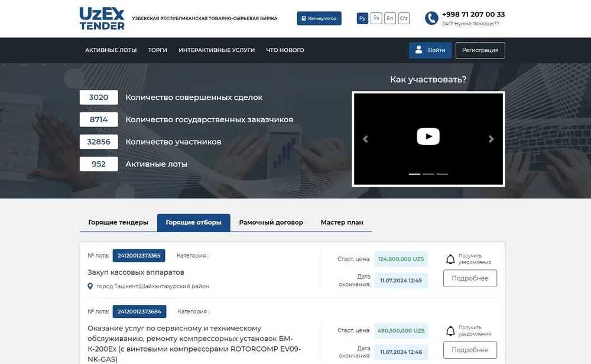Click the 32856 participants counter
This screenshot has width=591, height=364.
(99, 142)
